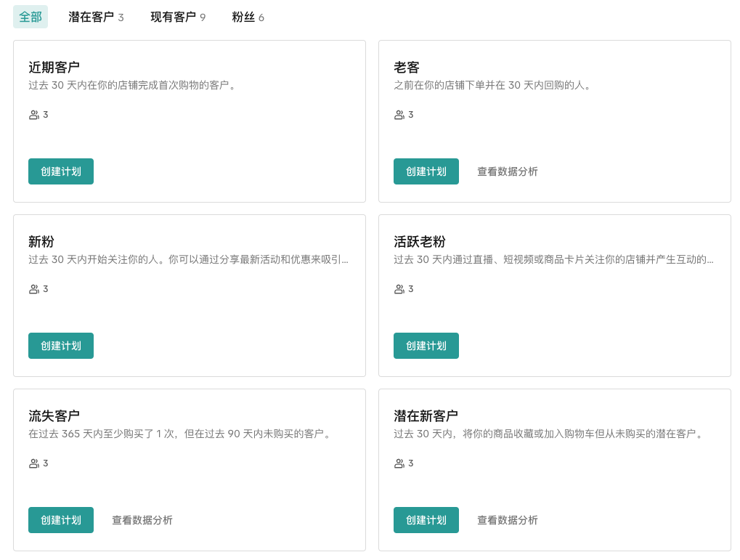Image resolution: width=740 pixels, height=560 pixels.
Task: View 查看数据分析 for 流失客户
Action: click(142, 520)
